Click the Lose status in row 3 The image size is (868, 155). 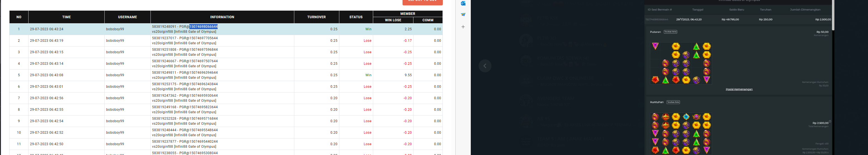point(368,52)
